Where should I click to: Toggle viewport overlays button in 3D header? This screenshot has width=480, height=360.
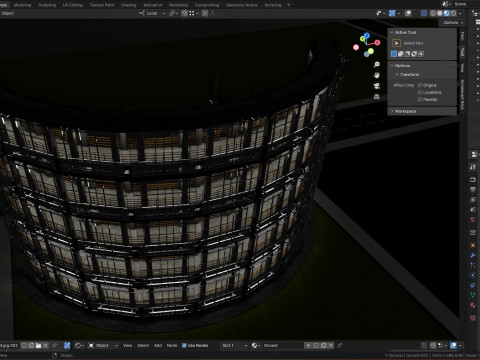pos(408,13)
